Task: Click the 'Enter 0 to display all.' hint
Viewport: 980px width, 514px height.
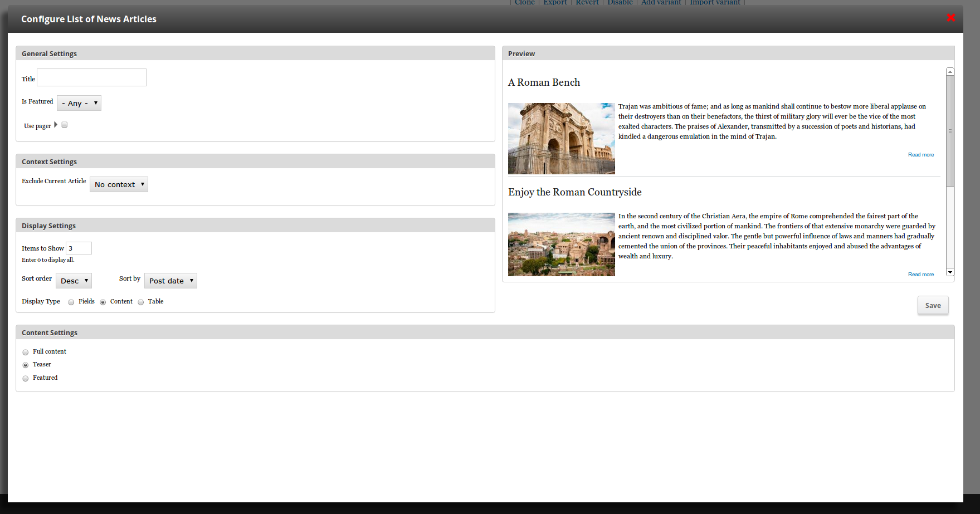Action: (x=48, y=260)
